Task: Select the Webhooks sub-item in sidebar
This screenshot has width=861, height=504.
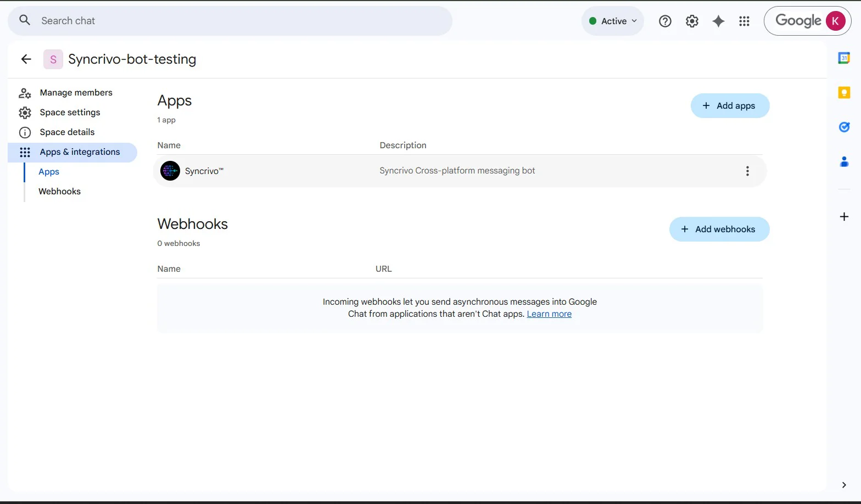Action: (x=60, y=192)
